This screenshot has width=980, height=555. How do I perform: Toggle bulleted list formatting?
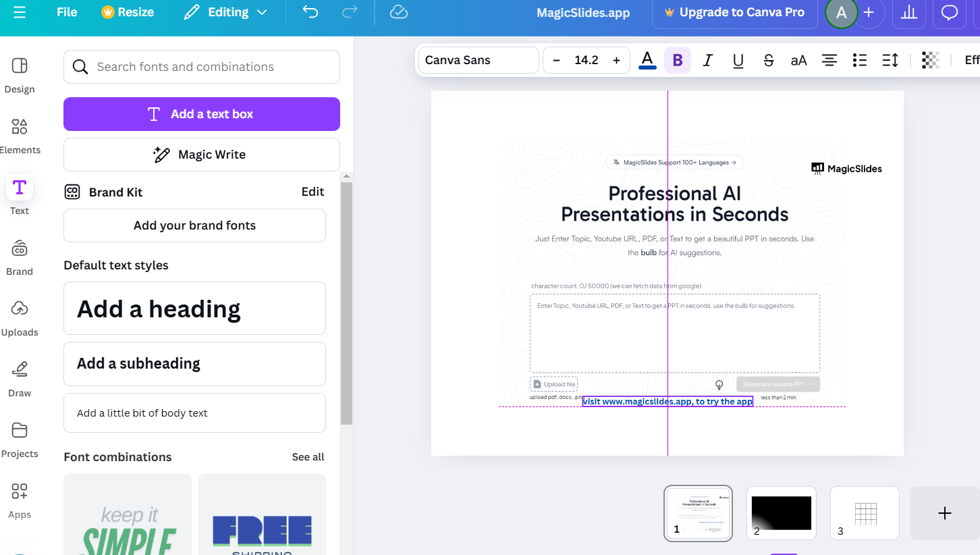click(860, 60)
